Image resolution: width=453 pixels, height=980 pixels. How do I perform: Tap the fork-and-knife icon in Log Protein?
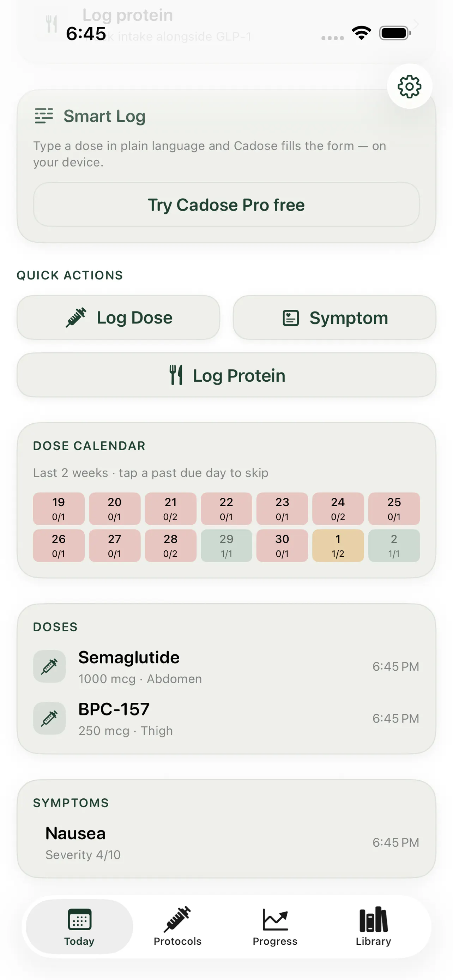[x=176, y=375]
